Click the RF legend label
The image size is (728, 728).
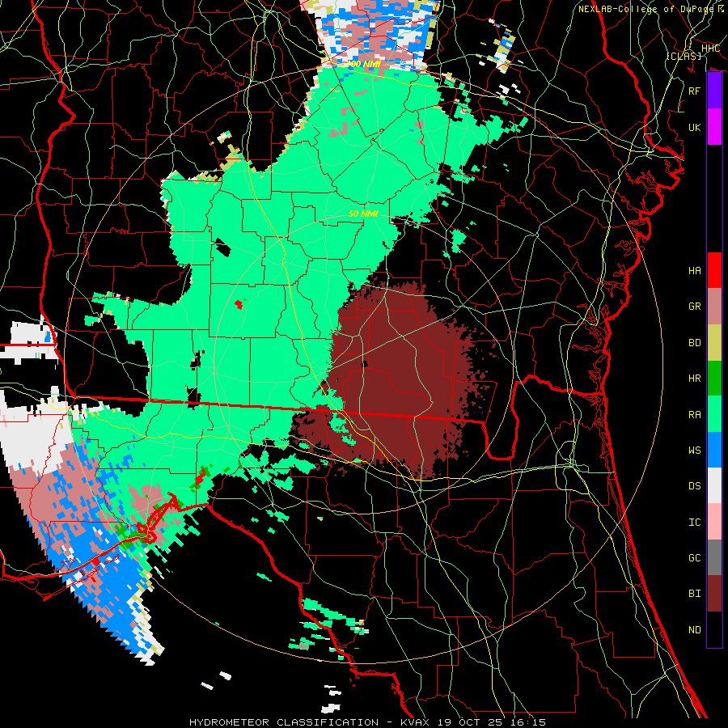coord(694,91)
